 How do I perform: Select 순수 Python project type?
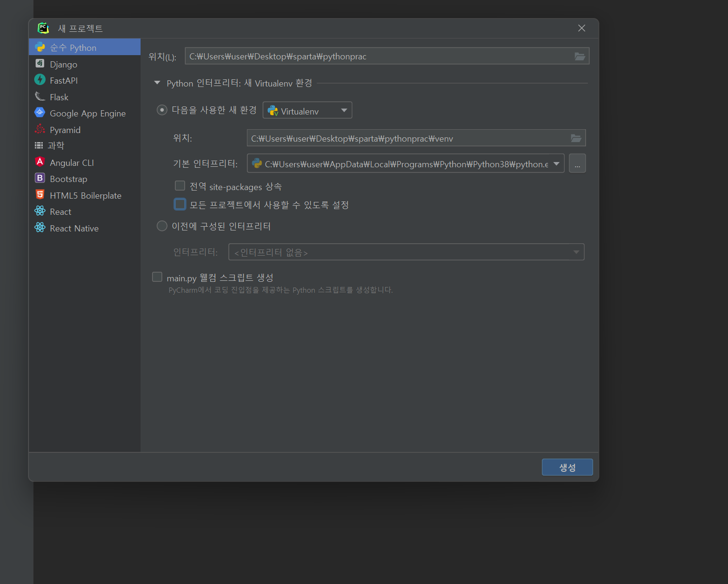85,47
